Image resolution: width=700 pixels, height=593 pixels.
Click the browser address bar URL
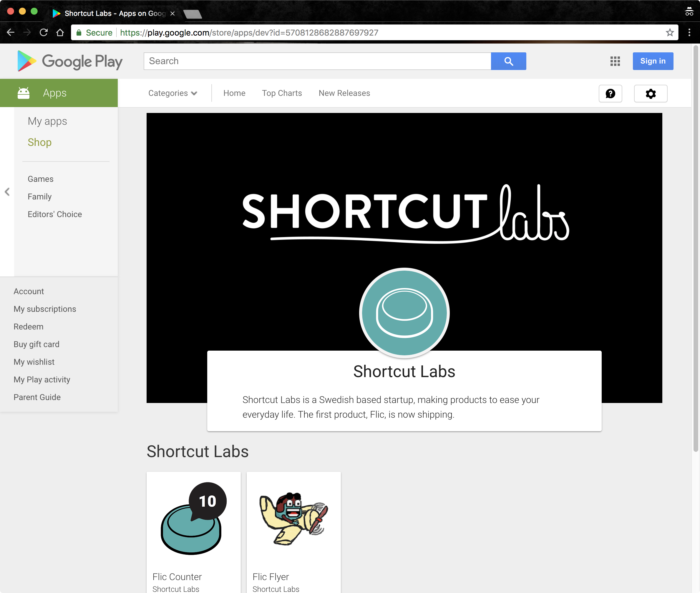pyautogui.click(x=249, y=33)
